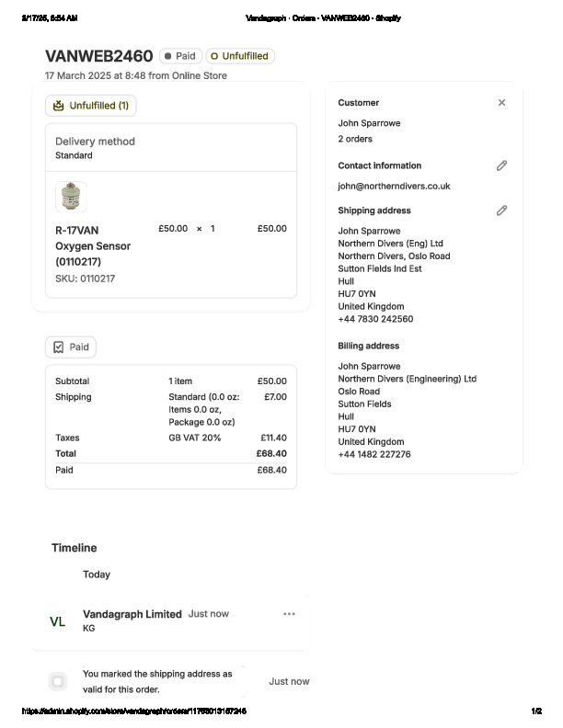Edit contact information with pencil icon
This screenshot has height=728, width=563.
501,165
